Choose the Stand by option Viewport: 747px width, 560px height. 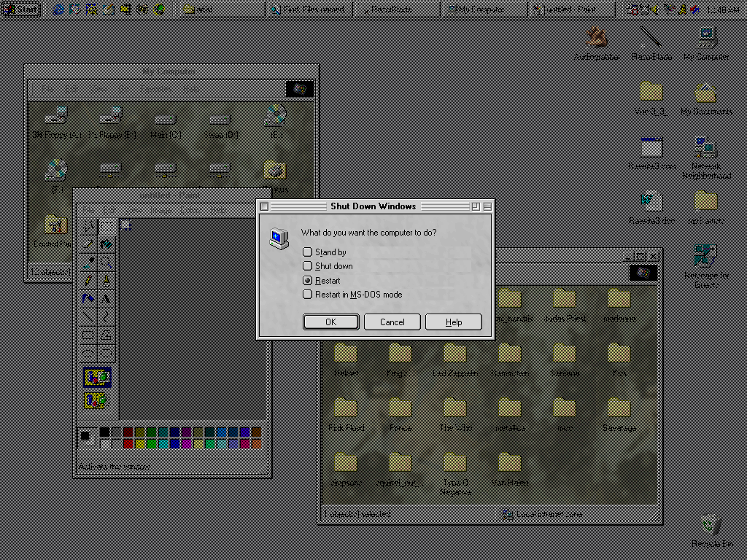point(325,252)
